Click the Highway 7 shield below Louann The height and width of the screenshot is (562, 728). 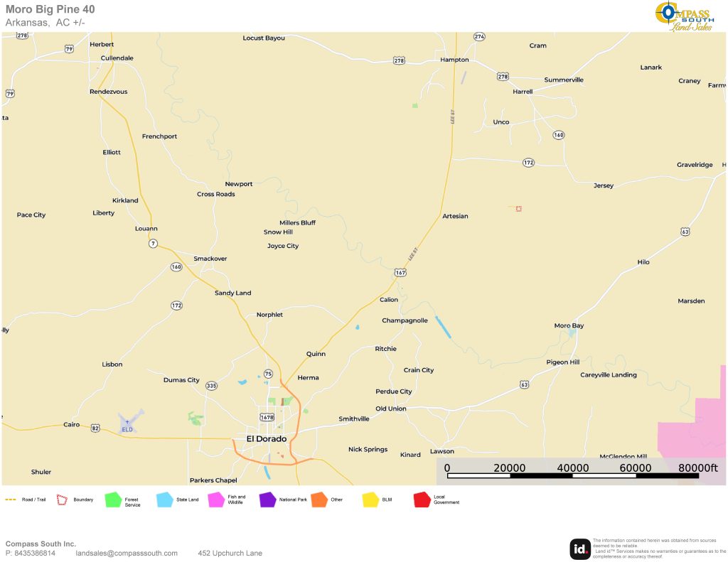[x=153, y=244]
